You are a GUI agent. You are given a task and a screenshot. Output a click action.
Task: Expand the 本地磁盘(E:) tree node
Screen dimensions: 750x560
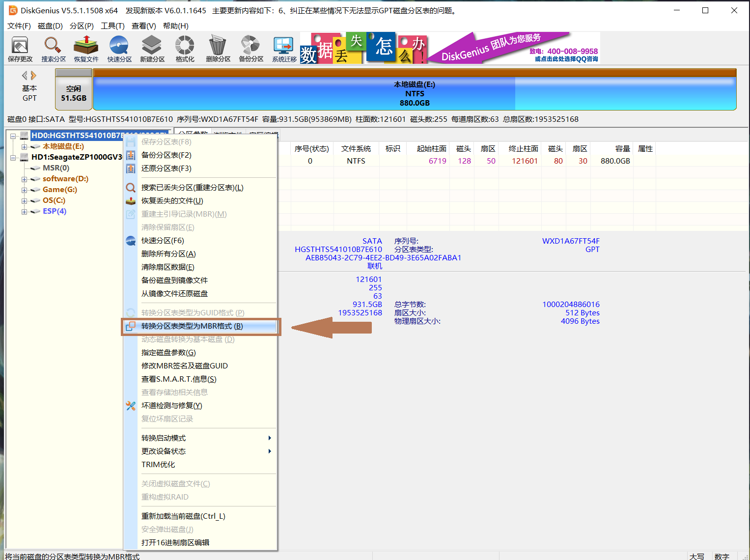[24, 146]
